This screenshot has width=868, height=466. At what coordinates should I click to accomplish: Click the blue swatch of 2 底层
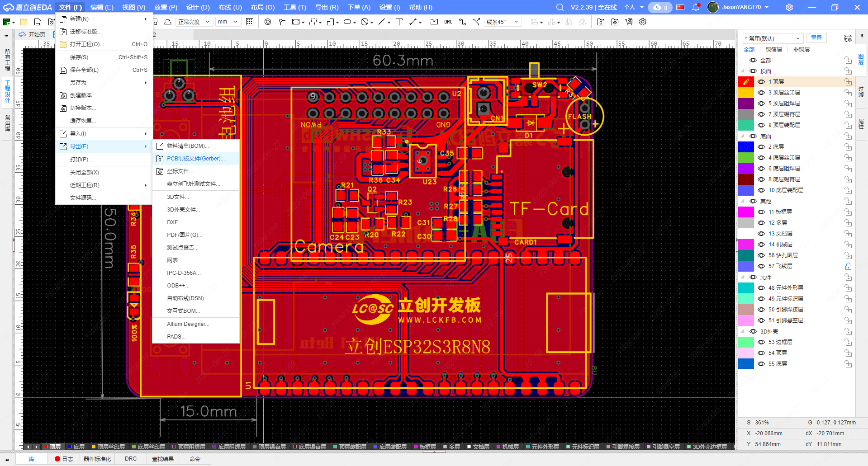746,147
